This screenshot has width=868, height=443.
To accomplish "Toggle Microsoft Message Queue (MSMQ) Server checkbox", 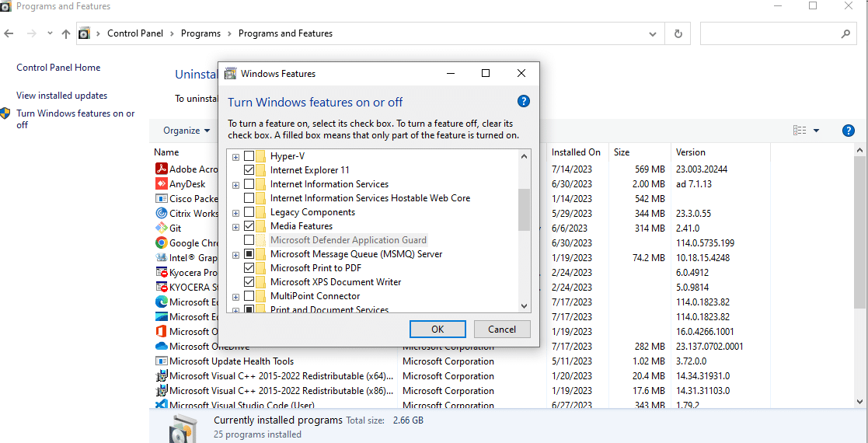I will pos(249,254).
